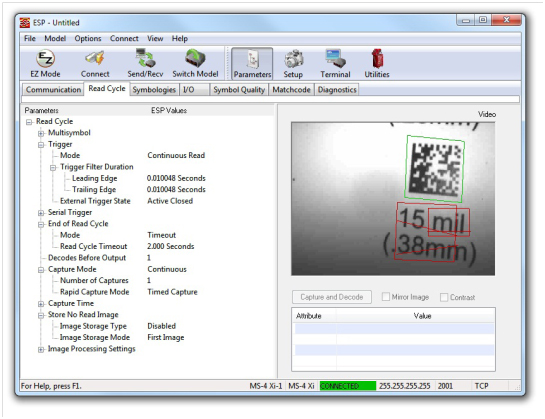The width and height of the screenshot is (545, 419).
Task: Select the Number of Captures parameter
Action: coord(94,280)
